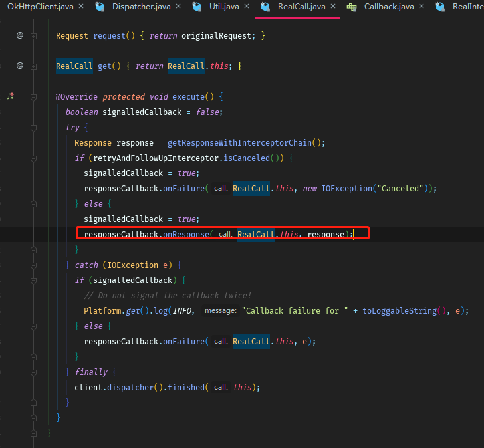Collapse the if (signalledCallback) block

[34, 280]
